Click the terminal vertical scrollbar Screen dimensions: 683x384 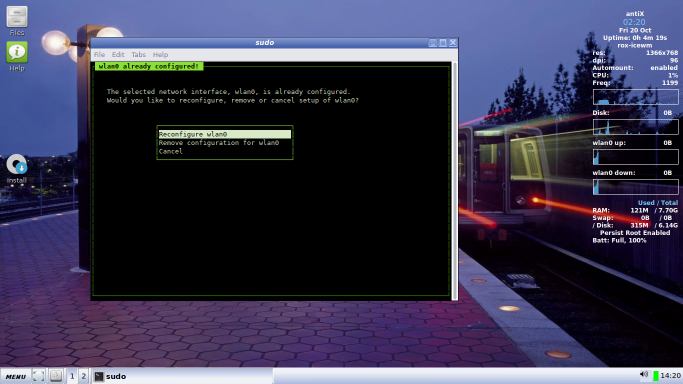tap(455, 180)
